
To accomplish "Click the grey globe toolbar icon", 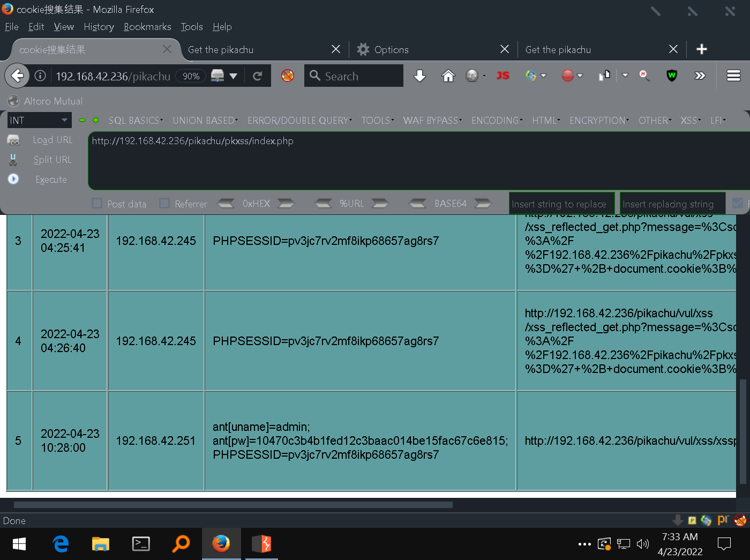I will point(472,76).
